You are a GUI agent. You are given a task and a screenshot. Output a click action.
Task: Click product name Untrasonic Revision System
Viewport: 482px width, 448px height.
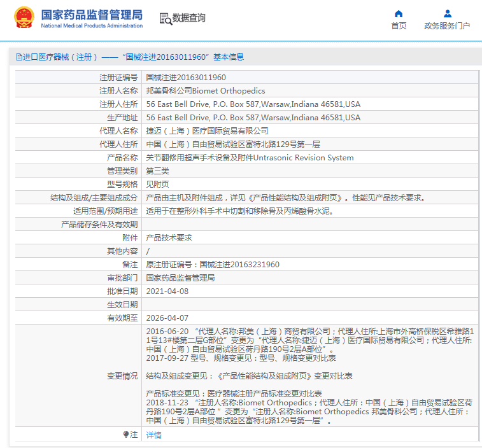250,158
